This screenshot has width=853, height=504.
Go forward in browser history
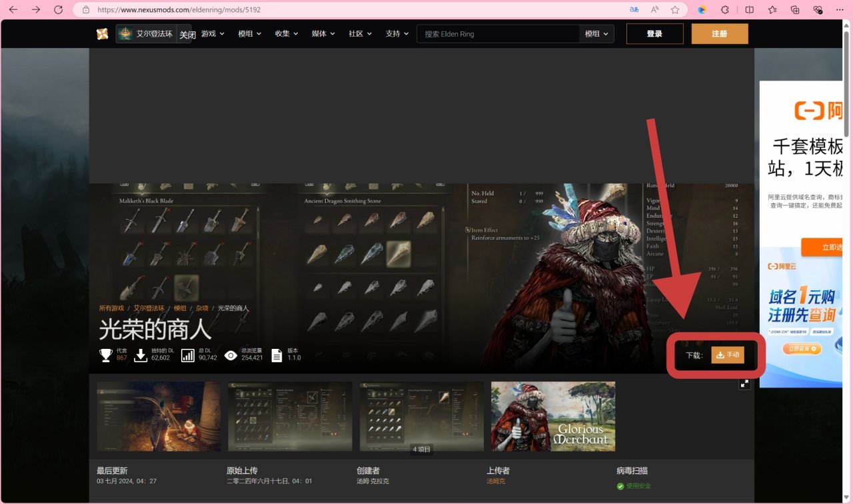pos(36,10)
